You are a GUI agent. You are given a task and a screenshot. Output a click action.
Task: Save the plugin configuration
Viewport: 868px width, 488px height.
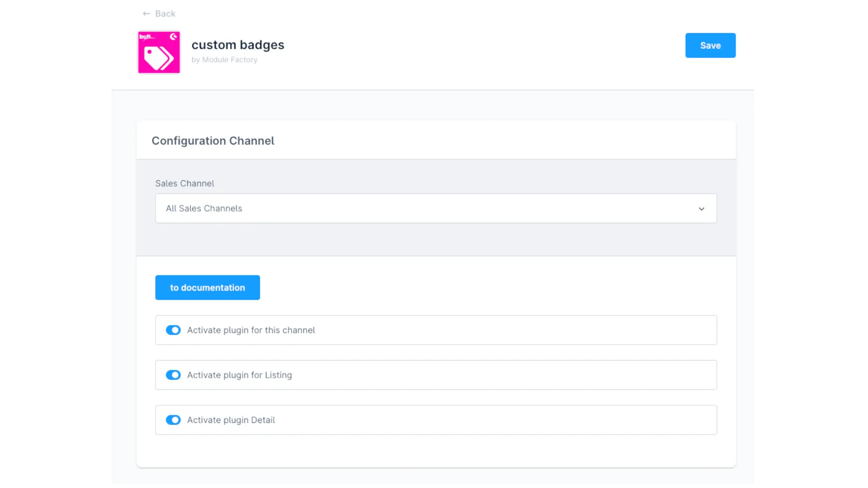point(710,45)
